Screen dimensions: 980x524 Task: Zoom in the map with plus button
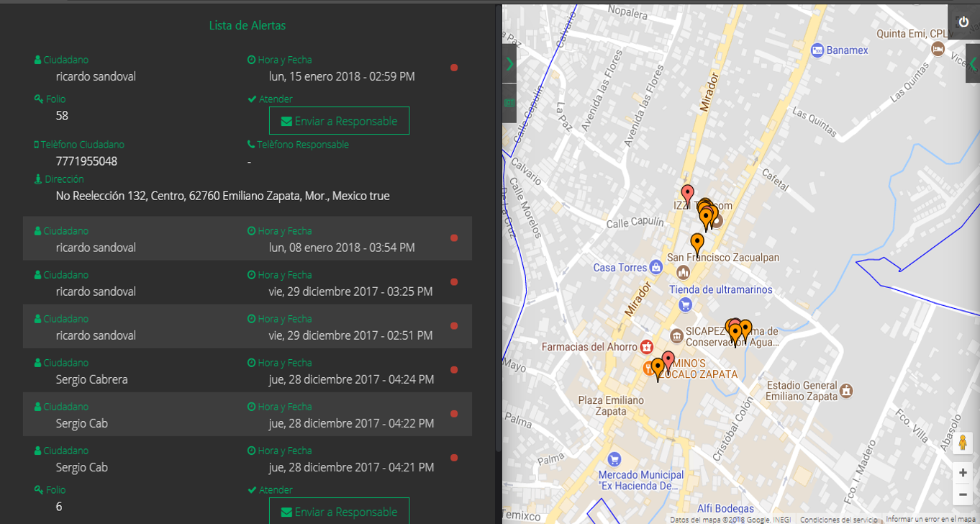point(963,473)
